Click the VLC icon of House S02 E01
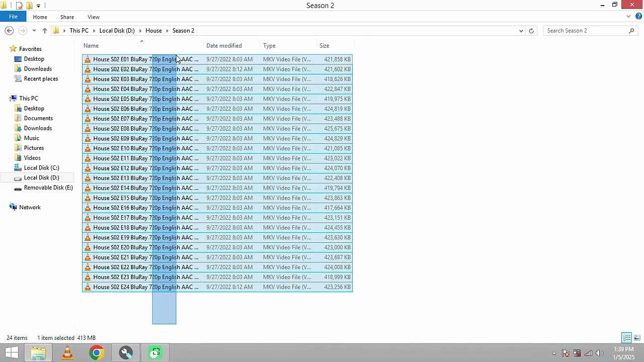The image size is (644, 362). point(88,59)
